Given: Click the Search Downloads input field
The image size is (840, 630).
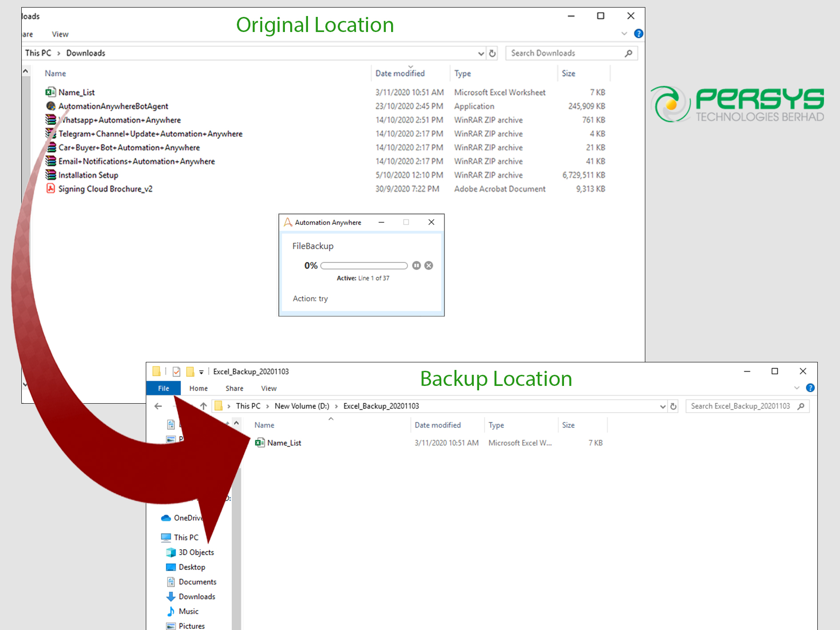Looking at the screenshot, I should click(x=565, y=53).
